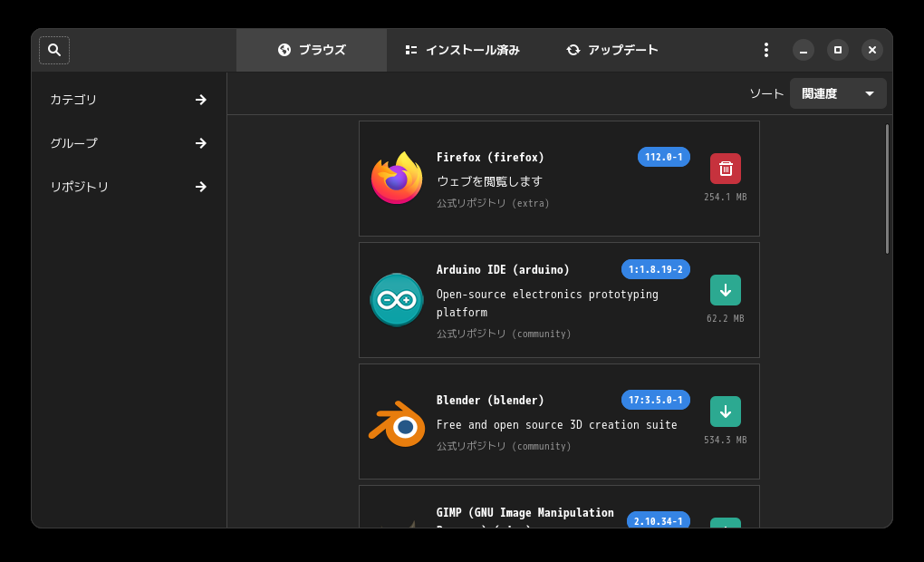The image size is (924, 562).
Task: Click the 254.1 MB size text
Action: coord(726,197)
